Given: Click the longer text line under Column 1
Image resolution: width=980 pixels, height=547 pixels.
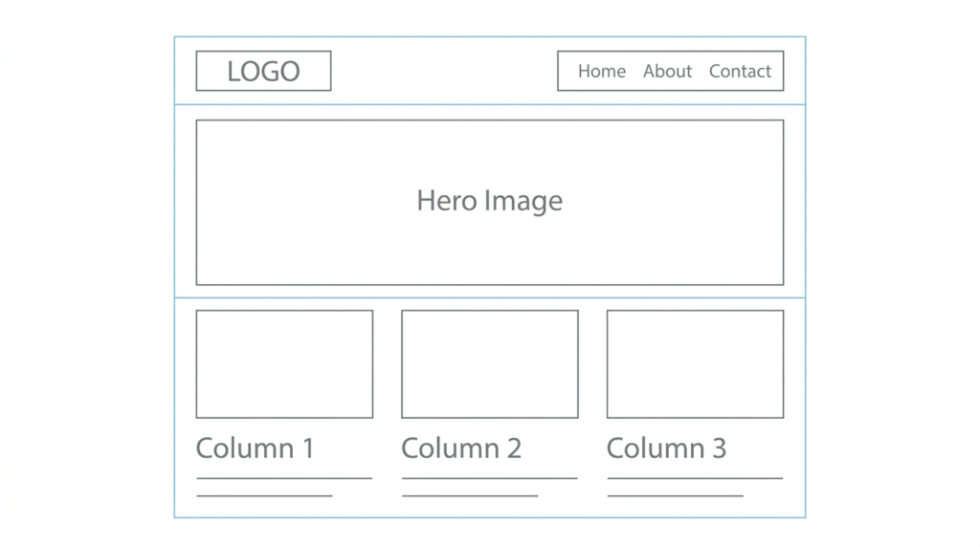Looking at the screenshot, I should (284, 478).
